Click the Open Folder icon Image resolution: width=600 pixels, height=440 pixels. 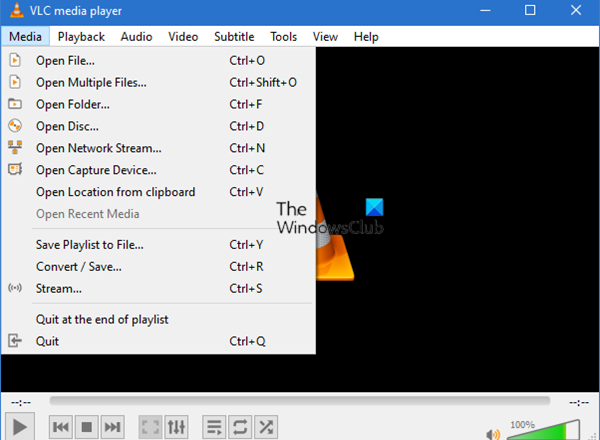coord(15,104)
